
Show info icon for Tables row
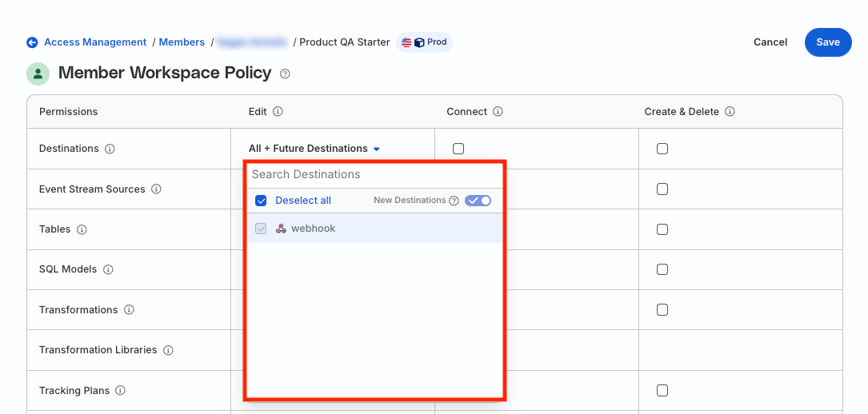click(82, 229)
